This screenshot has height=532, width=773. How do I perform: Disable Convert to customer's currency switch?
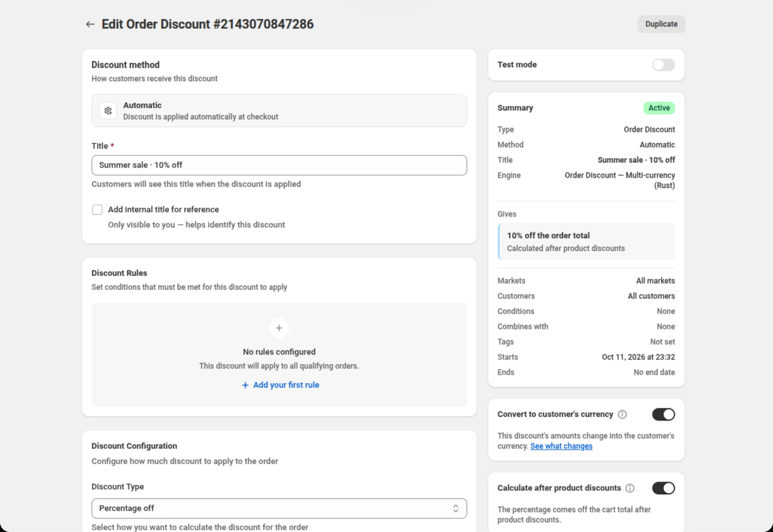pyautogui.click(x=663, y=414)
